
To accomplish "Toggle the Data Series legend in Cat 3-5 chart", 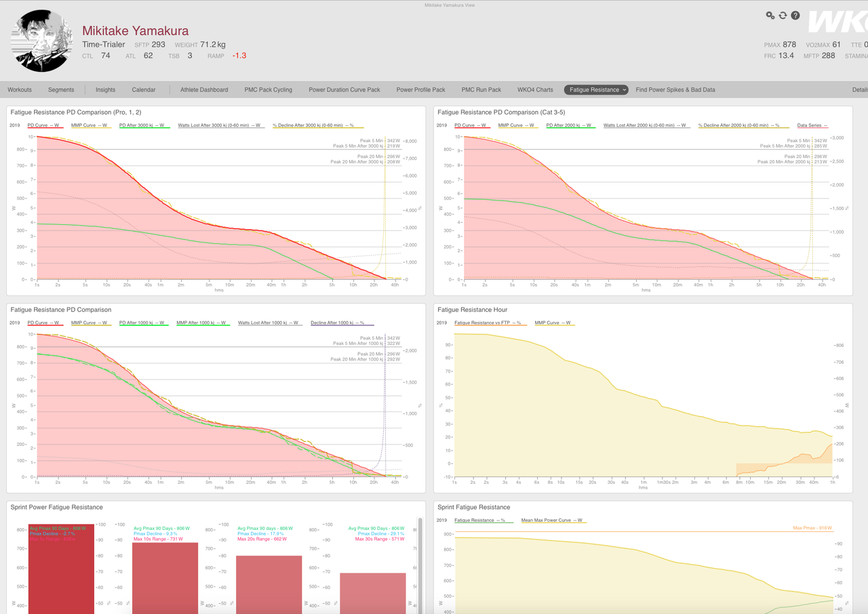I will coord(812,125).
